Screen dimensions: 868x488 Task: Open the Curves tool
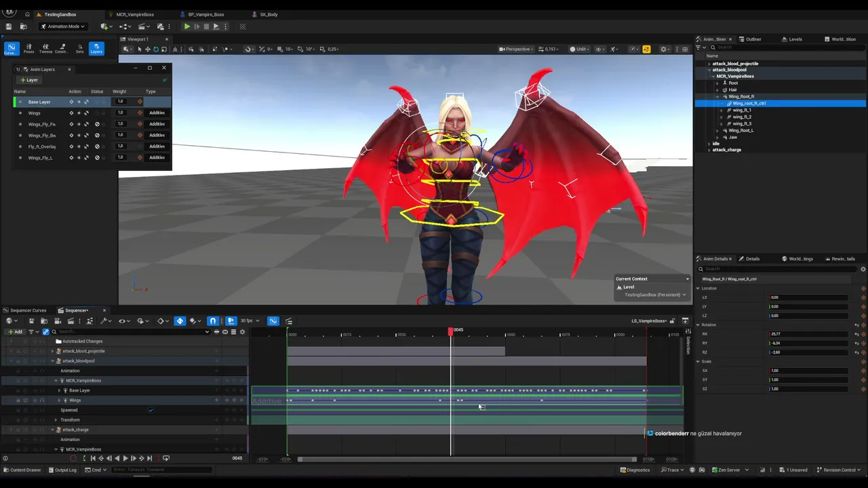click(x=11, y=48)
